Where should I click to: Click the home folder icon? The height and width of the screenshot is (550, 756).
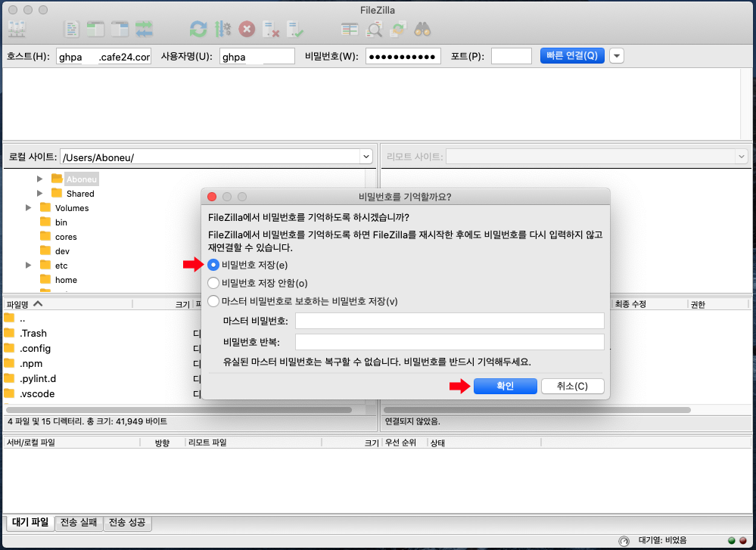click(46, 280)
